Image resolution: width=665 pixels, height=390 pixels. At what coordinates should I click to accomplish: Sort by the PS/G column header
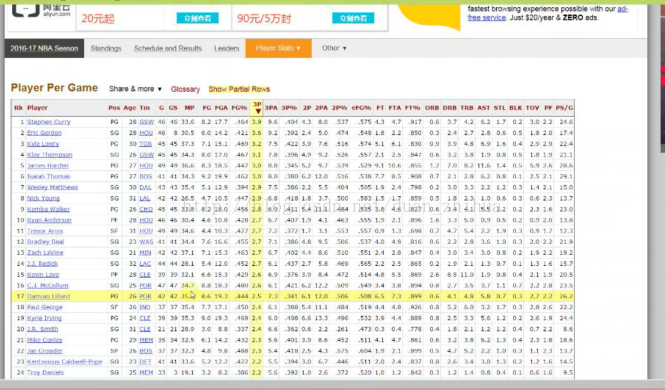coord(564,108)
